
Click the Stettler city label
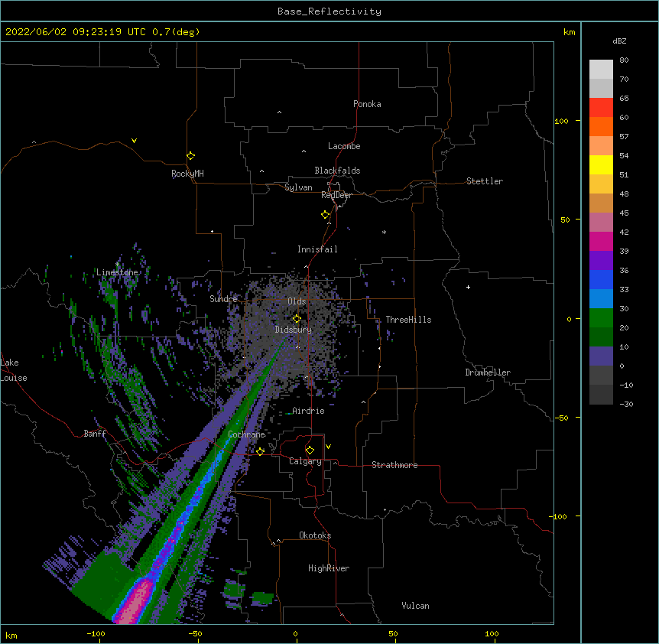(x=485, y=181)
